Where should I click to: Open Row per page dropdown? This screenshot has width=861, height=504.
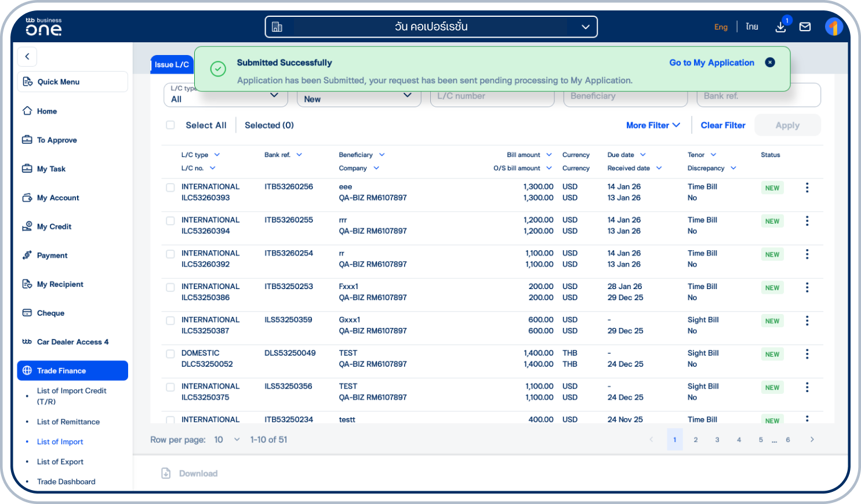227,440
